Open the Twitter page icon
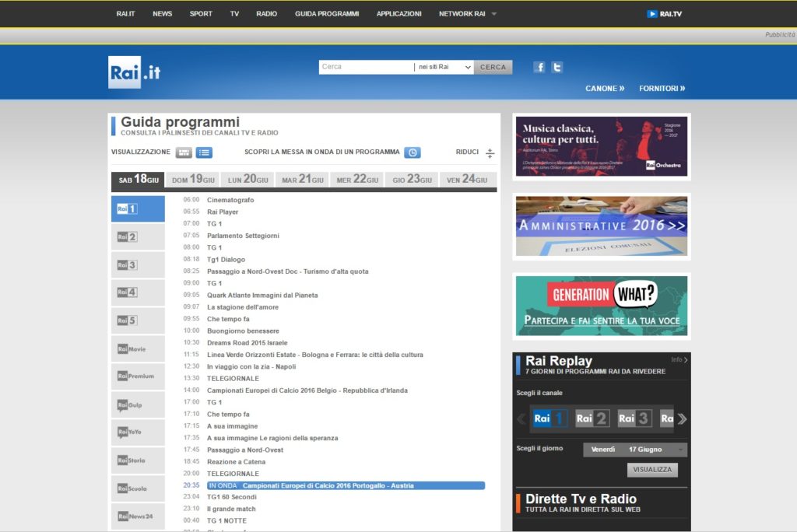This screenshot has width=797, height=532. pos(556,67)
